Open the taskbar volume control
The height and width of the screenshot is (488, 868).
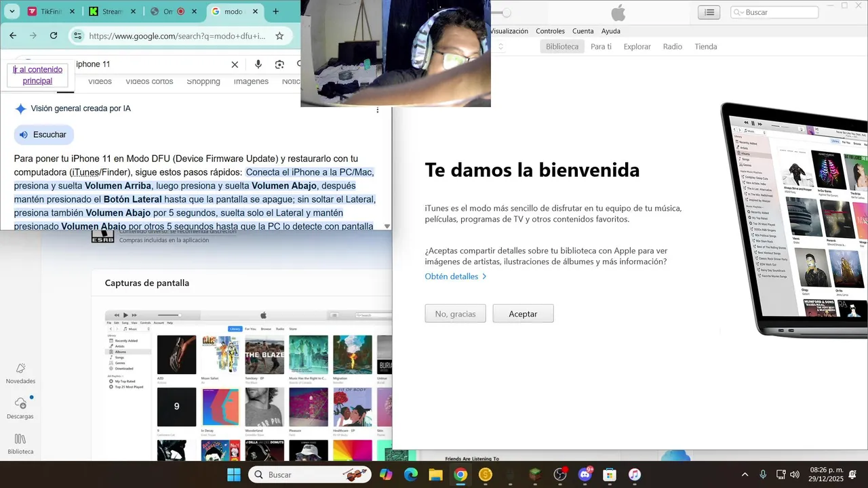tap(795, 474)
